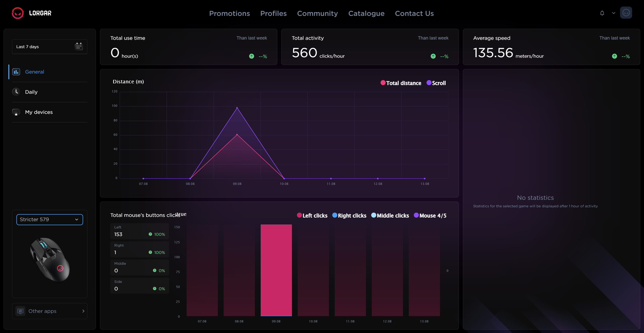This screenshot has height=333, width=644.
Task: Click the Total mouse's buttons clicks title
Action: [x=145, y=215]
